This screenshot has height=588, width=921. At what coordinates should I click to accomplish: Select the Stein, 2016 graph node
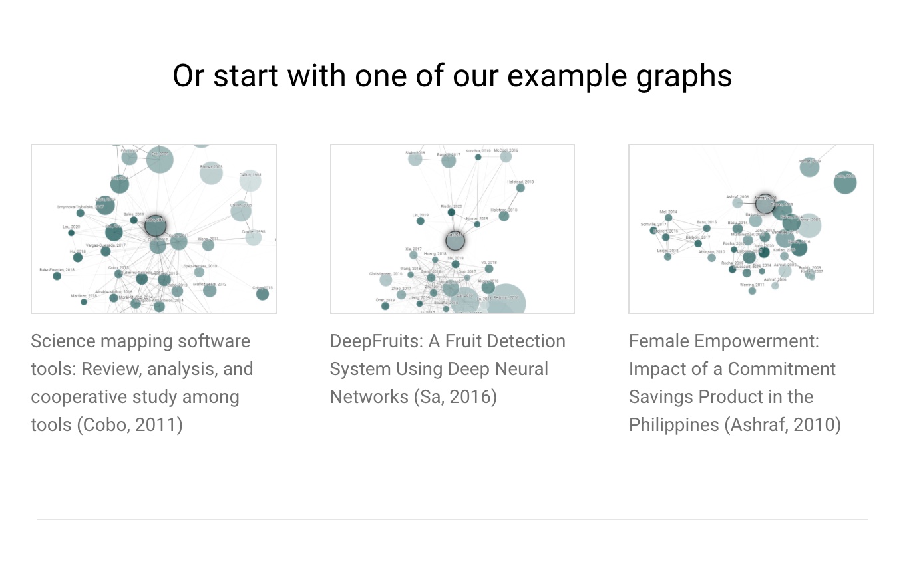coord(415,159)
